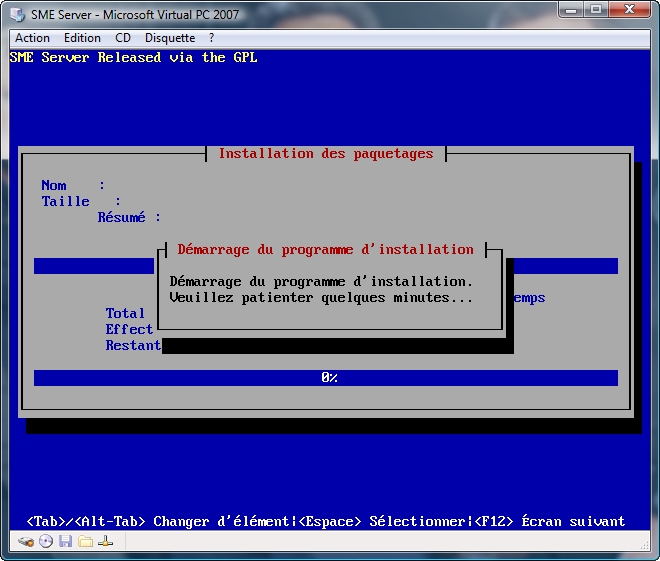Click the 'Veuillez patienter quelques minutes...' text
Viewport: 660px width, 561px height.
(x=321, y=298)
